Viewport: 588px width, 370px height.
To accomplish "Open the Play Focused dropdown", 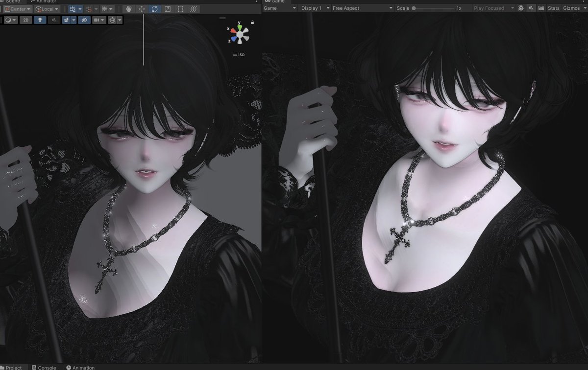I will (x=494, y=8).
